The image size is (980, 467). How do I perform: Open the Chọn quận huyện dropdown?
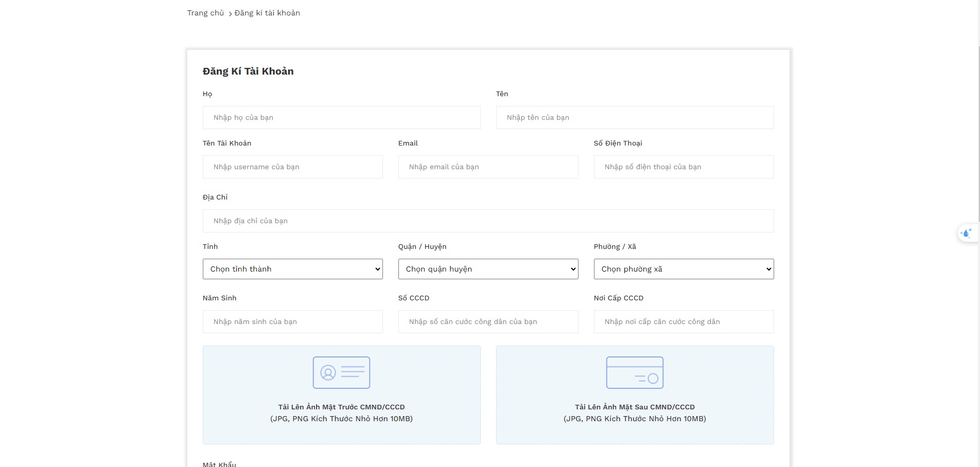coord(488,269)
